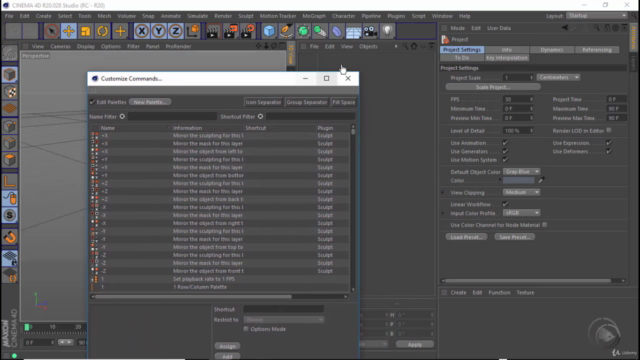This screenshot has height=360, width=640.
Task: Click Scale Project button
Action: pyautogui.click(x=493, y=87)
